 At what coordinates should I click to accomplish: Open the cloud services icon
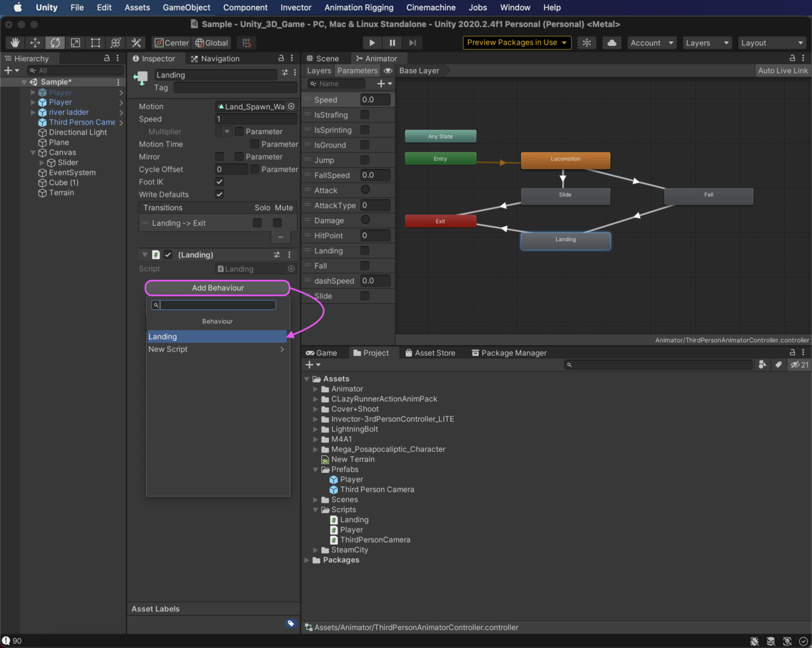[612, 43]
